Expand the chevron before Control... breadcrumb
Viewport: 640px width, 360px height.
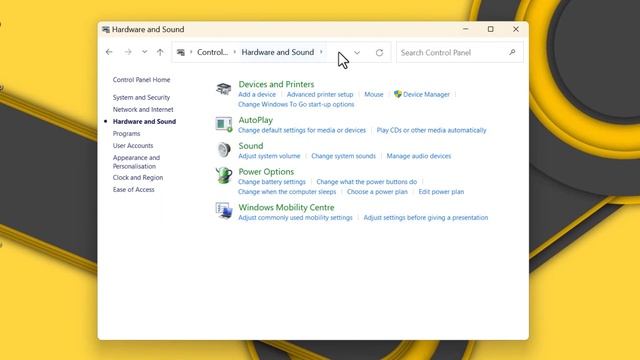pos(191,52)
